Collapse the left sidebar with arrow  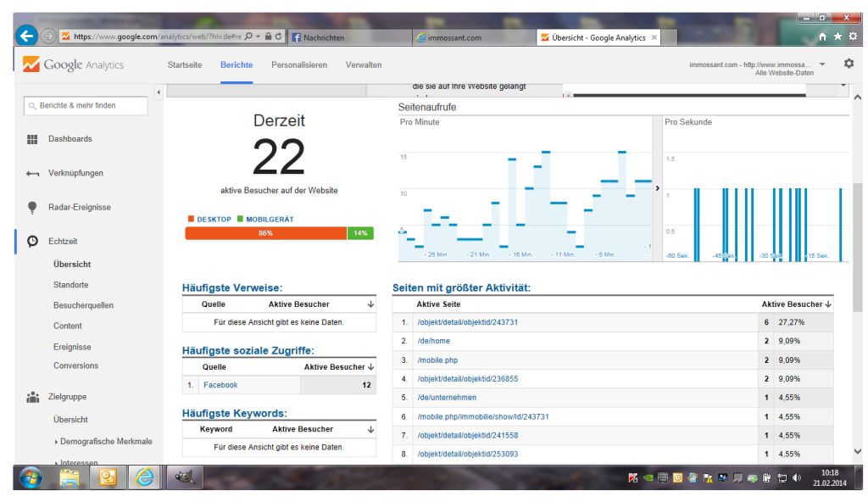159,92
